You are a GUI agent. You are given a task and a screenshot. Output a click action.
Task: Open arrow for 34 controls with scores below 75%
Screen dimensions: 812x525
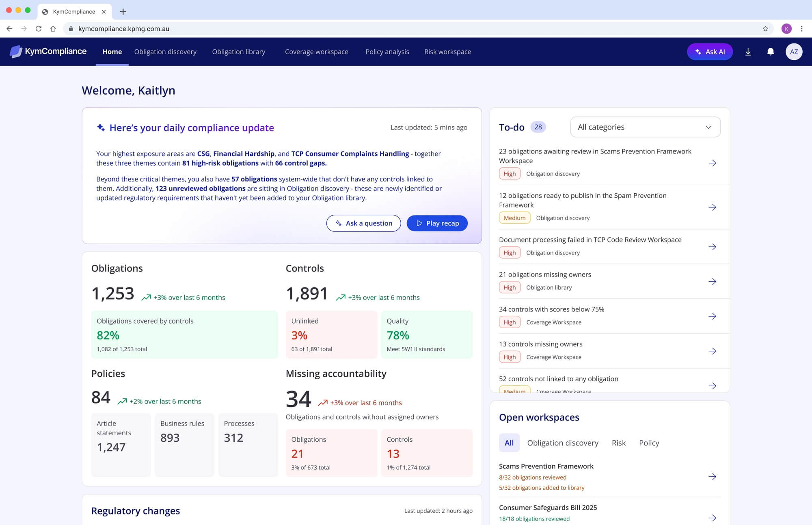[x=712, y=316]
